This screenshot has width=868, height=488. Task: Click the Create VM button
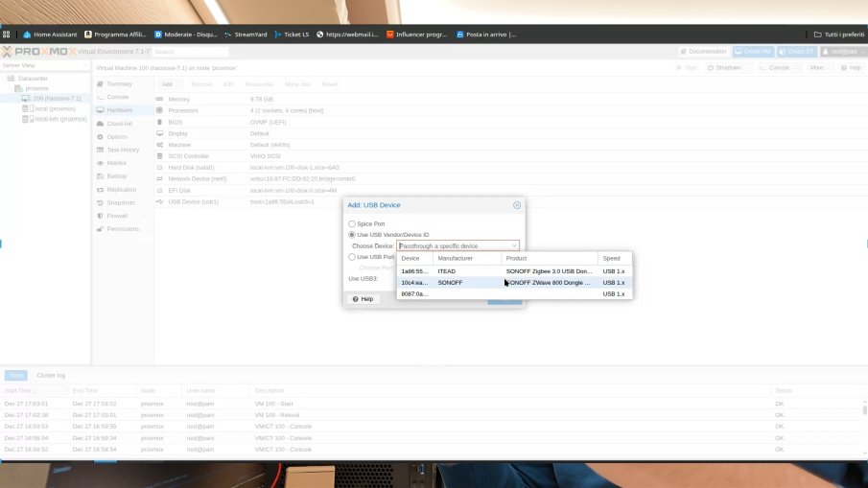753,52
